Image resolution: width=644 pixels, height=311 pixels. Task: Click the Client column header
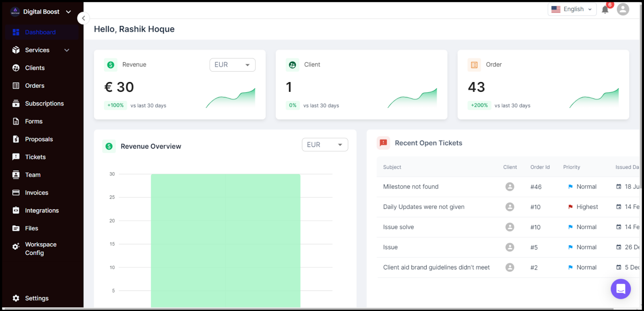[x=510, y=167]
